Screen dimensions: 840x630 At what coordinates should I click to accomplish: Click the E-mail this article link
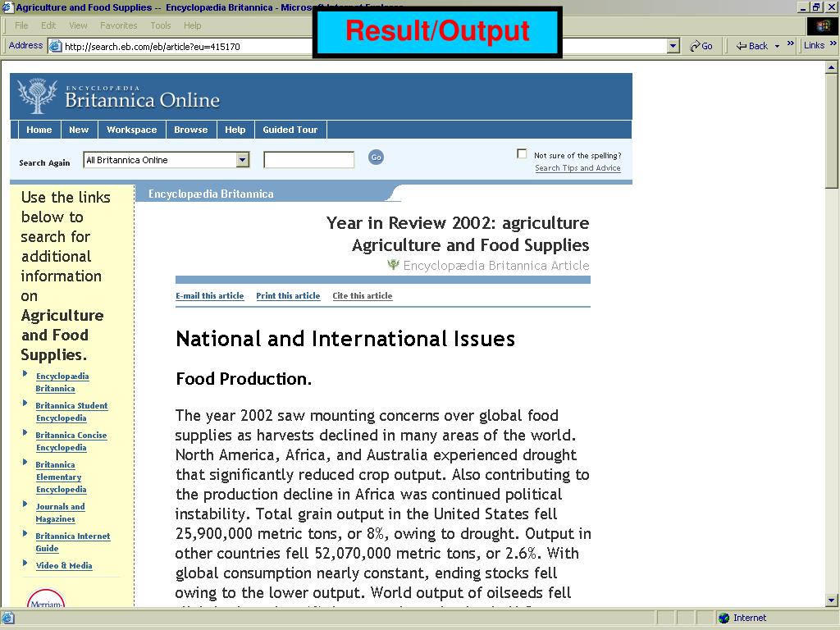[209, 295]
